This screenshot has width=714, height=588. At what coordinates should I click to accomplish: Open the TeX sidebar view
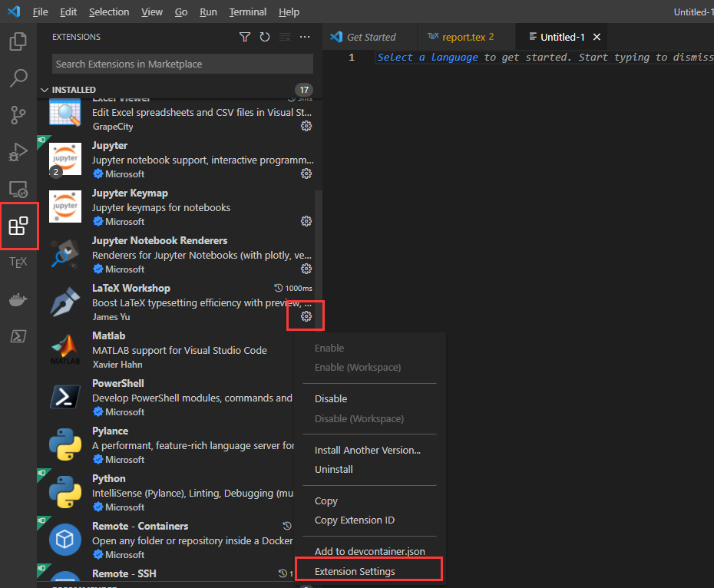pos(18,263)
